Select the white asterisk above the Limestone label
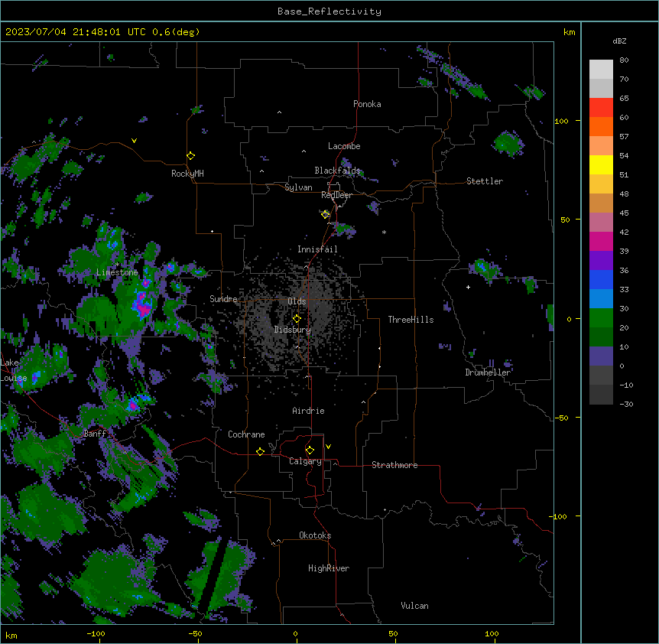 coord(118,265)
